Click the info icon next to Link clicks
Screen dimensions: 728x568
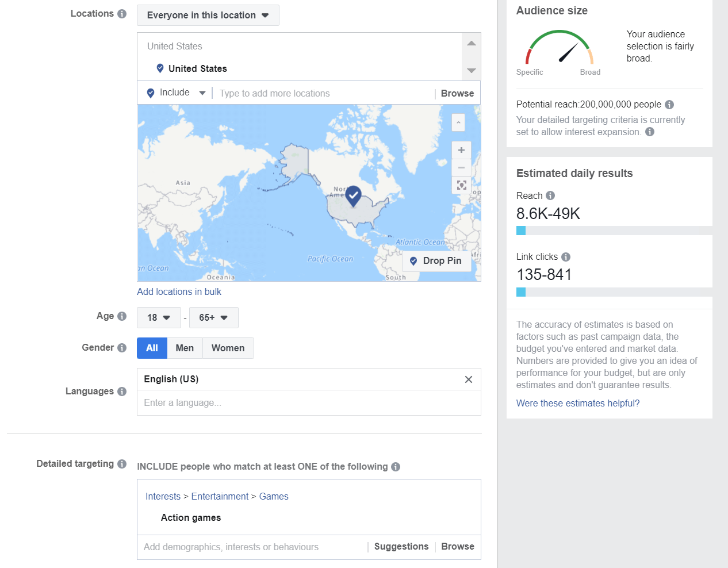[x=566, y=257]
